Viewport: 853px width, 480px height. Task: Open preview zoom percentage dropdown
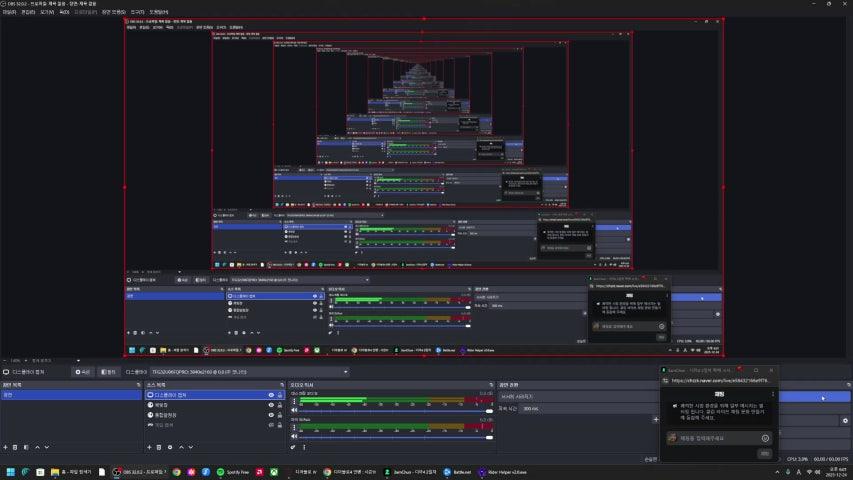pyautogui.click(x=16, y=360)
